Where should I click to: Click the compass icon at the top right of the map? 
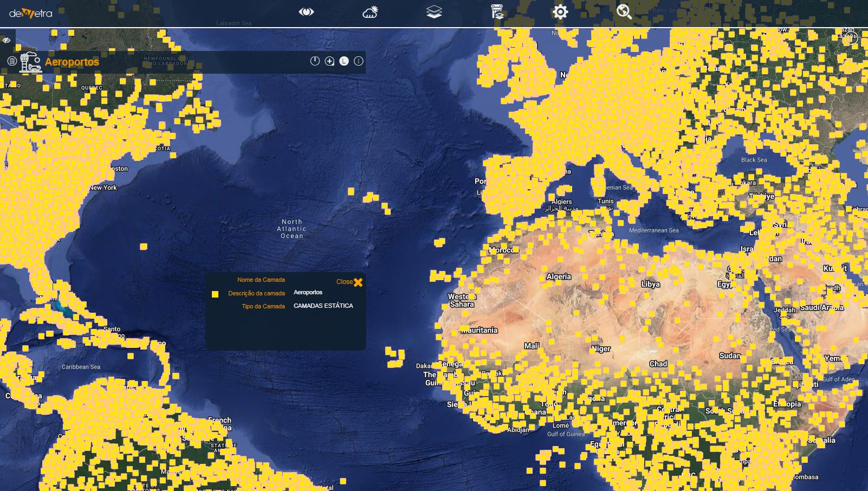point(851,37)
